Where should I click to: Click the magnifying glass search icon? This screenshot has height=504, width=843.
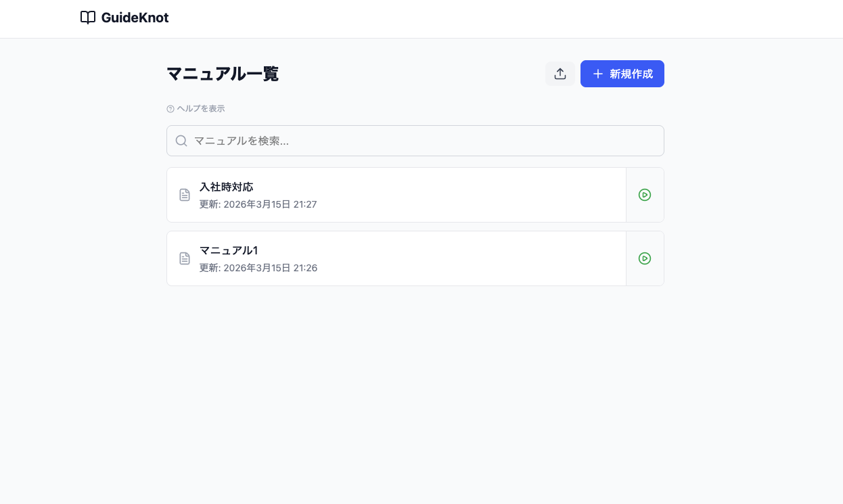[x=181, y=141]
